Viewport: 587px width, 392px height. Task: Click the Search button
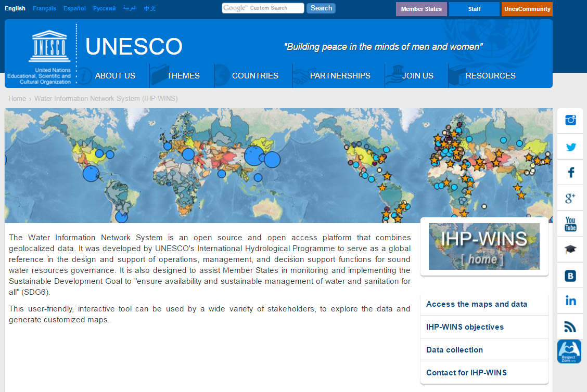(321, 8)
